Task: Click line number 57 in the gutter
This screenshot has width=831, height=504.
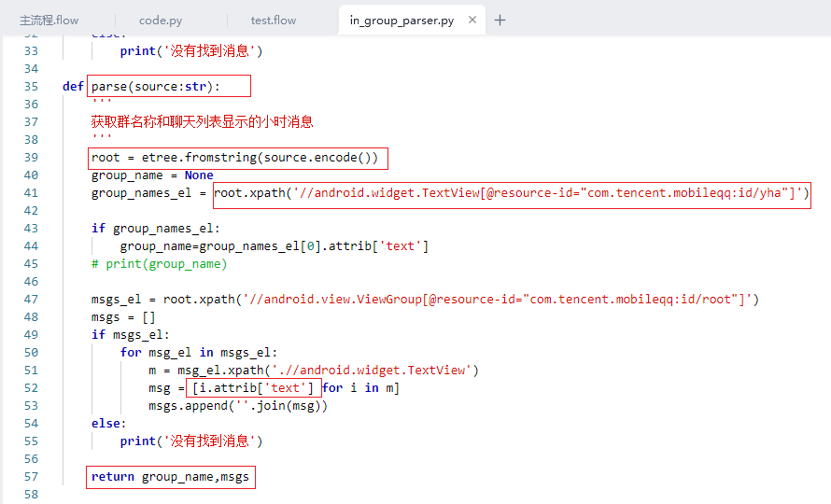Action: (31, 477)
